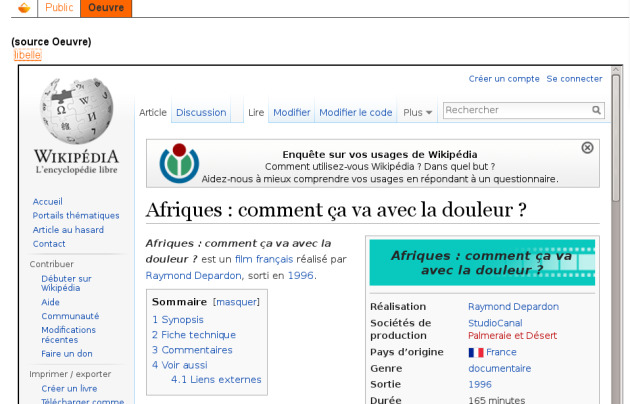Open Débuter sur Wikipédia link
630x404 pixels.
(66, 283)
